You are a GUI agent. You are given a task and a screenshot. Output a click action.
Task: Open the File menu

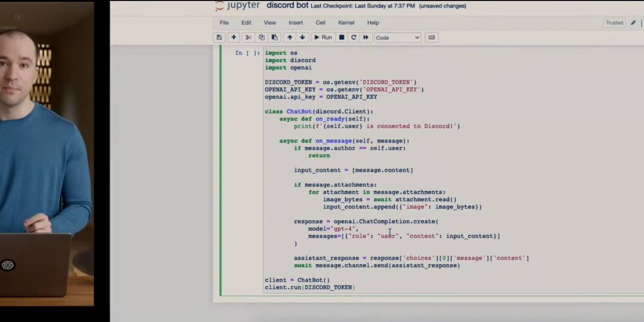coord(224,23)
